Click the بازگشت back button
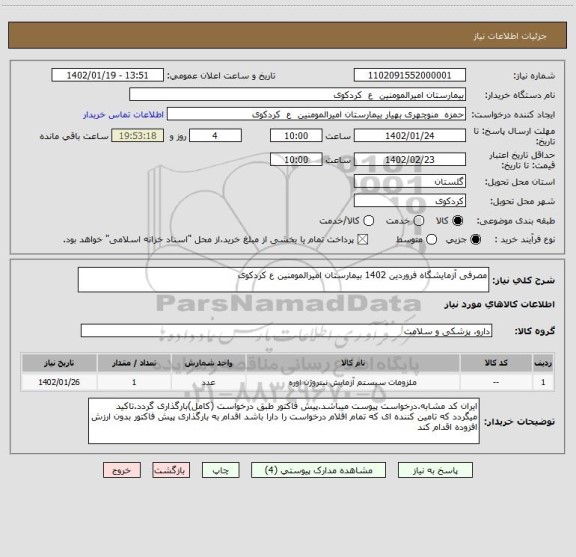The width and height of the screenshot is (576, 557). [171, 470]
